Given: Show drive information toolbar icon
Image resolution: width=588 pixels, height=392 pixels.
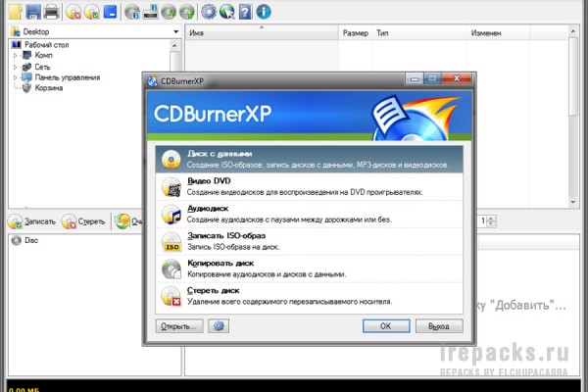Looking at the screenshot, I should (150, 12).
